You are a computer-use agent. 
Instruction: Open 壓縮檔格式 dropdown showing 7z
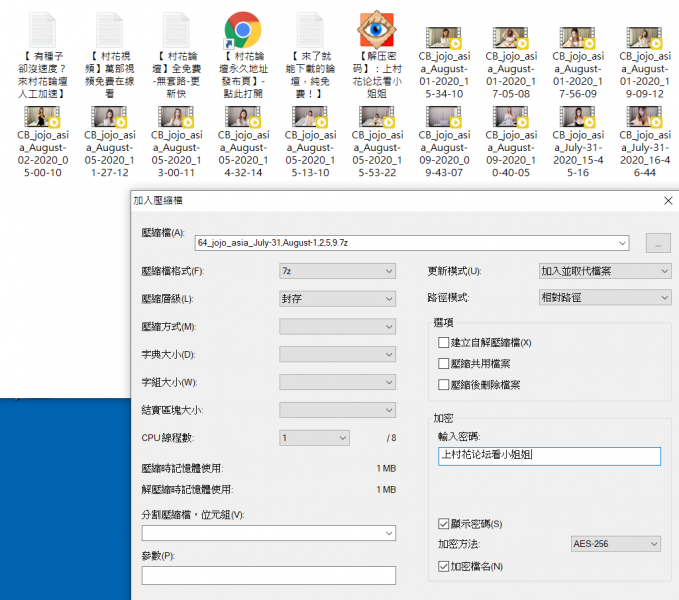[338, 271]
